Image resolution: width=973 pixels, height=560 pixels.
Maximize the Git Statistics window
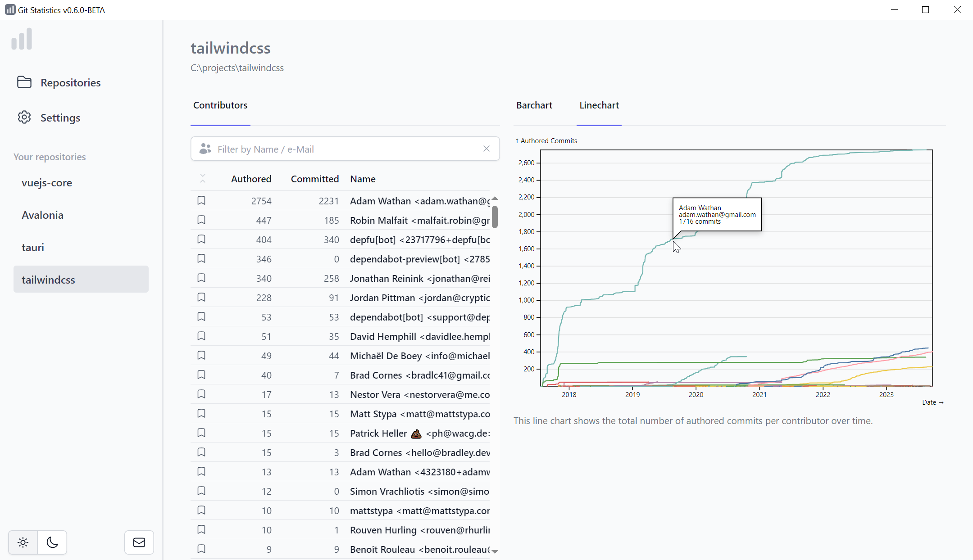(926, 10)
